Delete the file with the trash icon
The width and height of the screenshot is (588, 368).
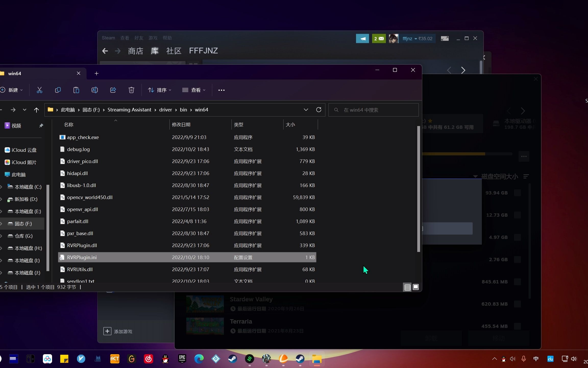pyautogui.click(x=131, y=90)
